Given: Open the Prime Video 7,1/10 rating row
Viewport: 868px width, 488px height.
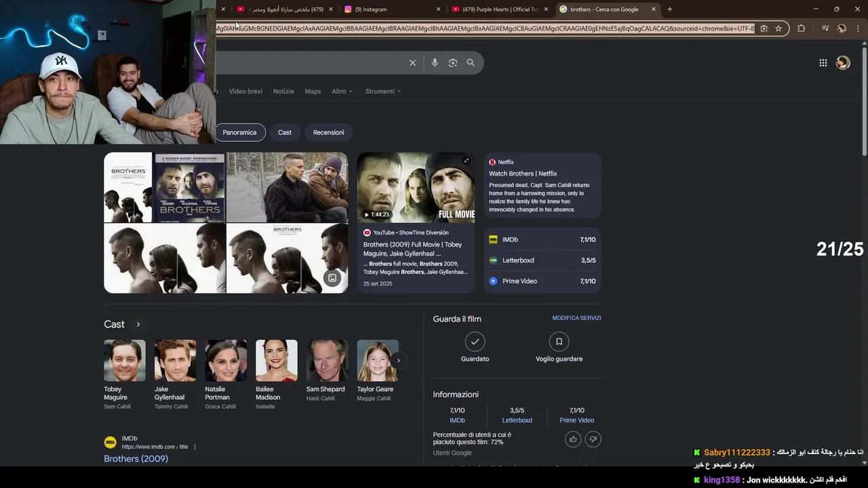Looking at the screenshot, I should click(x=542, y=281).
